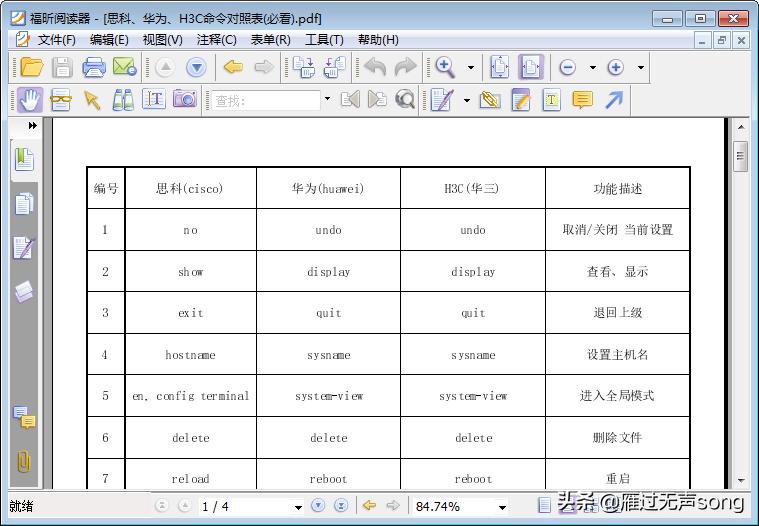Open the Attachments paperclip panel
The height and width of the screenshot is (526, 759).
click(x=24, y=461)
